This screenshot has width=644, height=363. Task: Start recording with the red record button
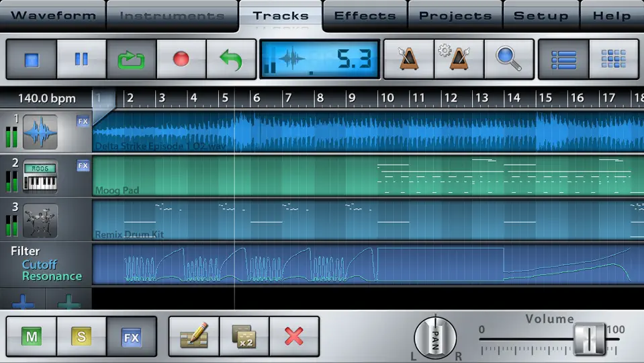pyautogui.click(x=181, y=59)
